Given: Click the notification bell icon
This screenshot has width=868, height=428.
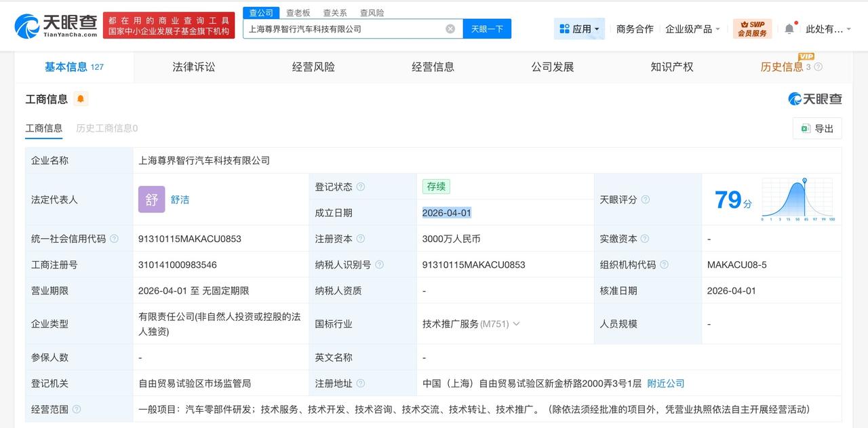Looking at the screenshot, I should coord(787,28).
